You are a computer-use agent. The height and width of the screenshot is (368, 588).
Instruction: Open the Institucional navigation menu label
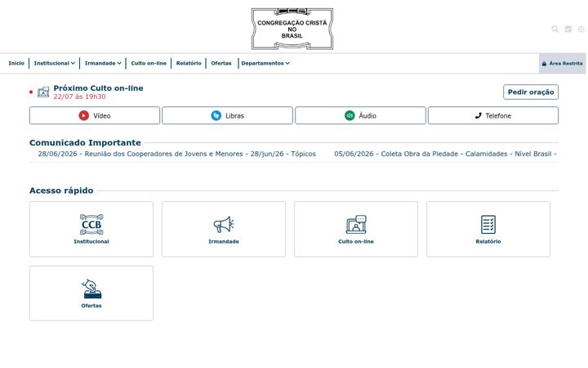point(51,64)
